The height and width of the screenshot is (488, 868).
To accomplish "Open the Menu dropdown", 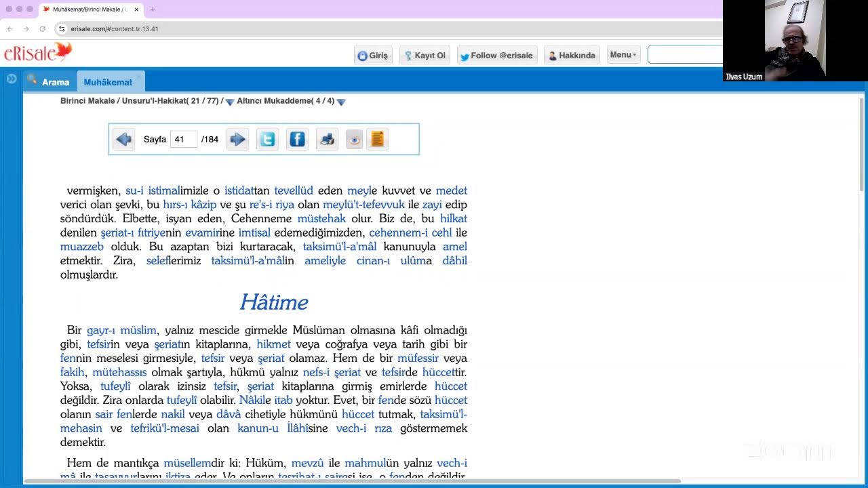I will [x=623, y=55].
